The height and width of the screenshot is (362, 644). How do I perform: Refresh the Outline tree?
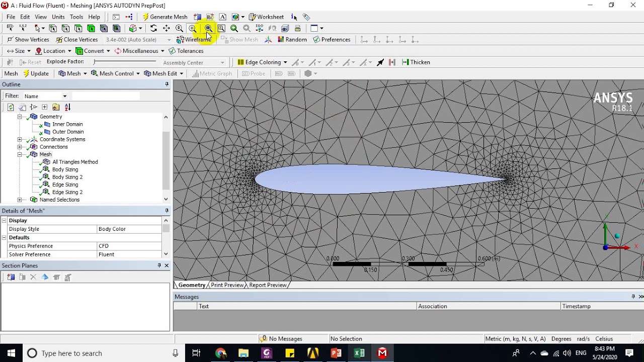pos(11,107)
